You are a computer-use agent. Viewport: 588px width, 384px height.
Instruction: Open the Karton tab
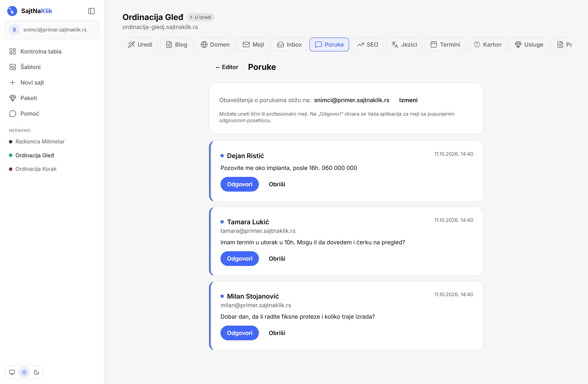coord(487,45)
